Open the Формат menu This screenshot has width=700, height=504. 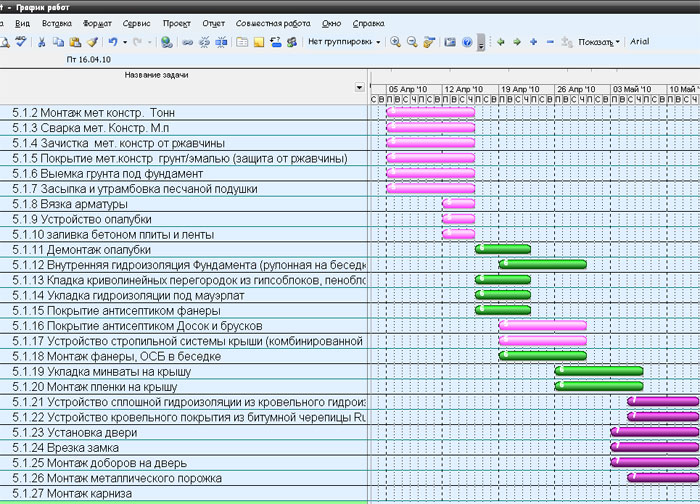[97, 23]
